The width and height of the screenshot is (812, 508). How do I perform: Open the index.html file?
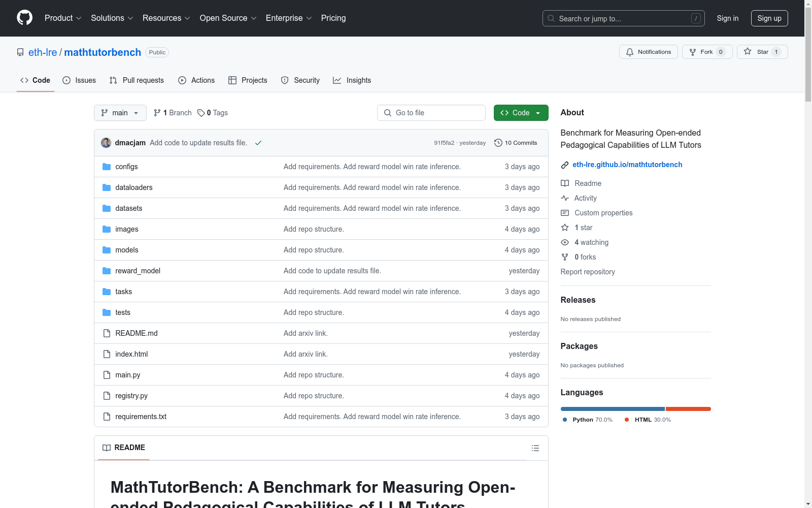point(131,354)
